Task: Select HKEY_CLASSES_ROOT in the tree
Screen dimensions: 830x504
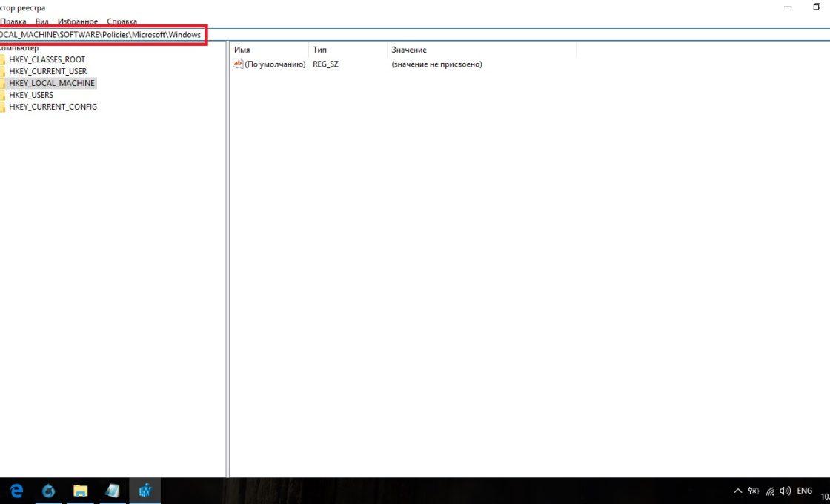Action: (47, 59)
